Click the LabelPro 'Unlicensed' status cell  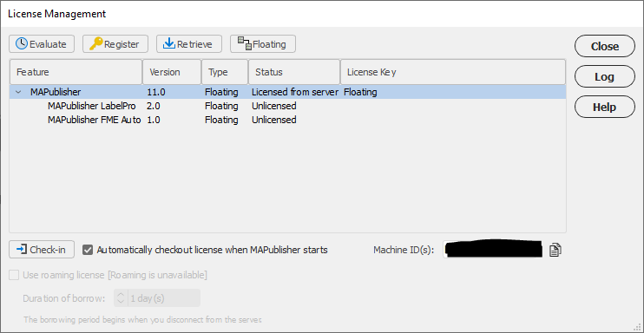click(274, 106)
